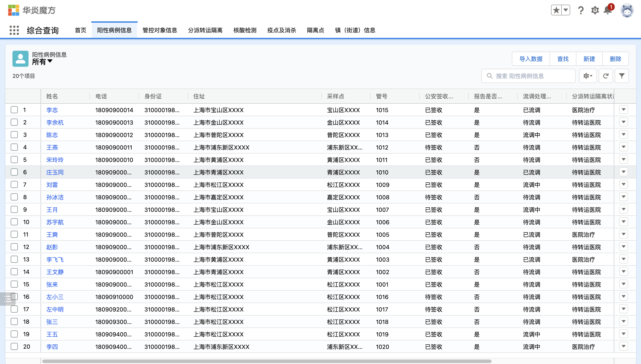Open row actions dropdown for 苏宇航

[623, 222]
